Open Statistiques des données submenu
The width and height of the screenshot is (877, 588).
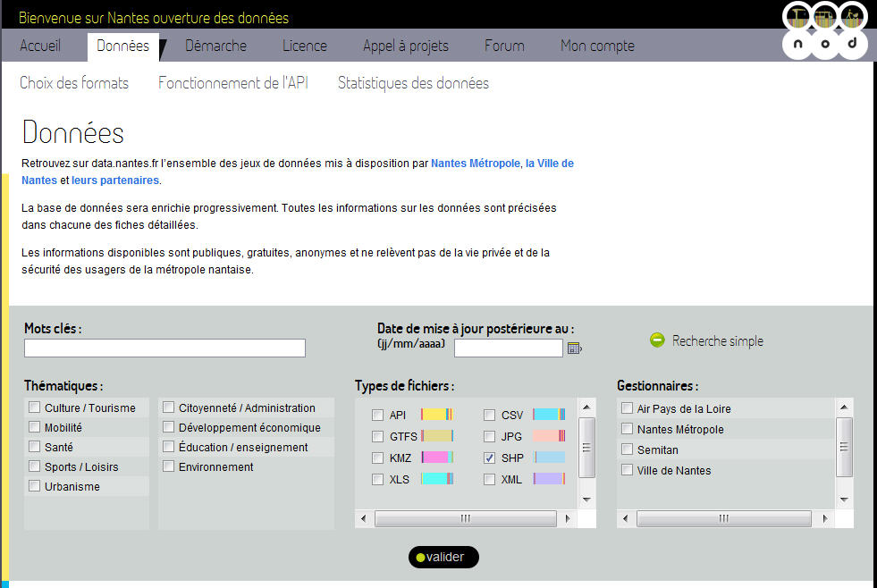pyautogui.click(x=413, y=83)
